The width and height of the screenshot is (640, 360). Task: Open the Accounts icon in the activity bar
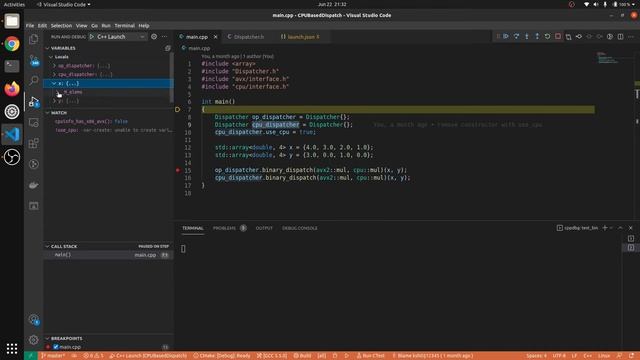pyautogui.click(x=34, y=320)
